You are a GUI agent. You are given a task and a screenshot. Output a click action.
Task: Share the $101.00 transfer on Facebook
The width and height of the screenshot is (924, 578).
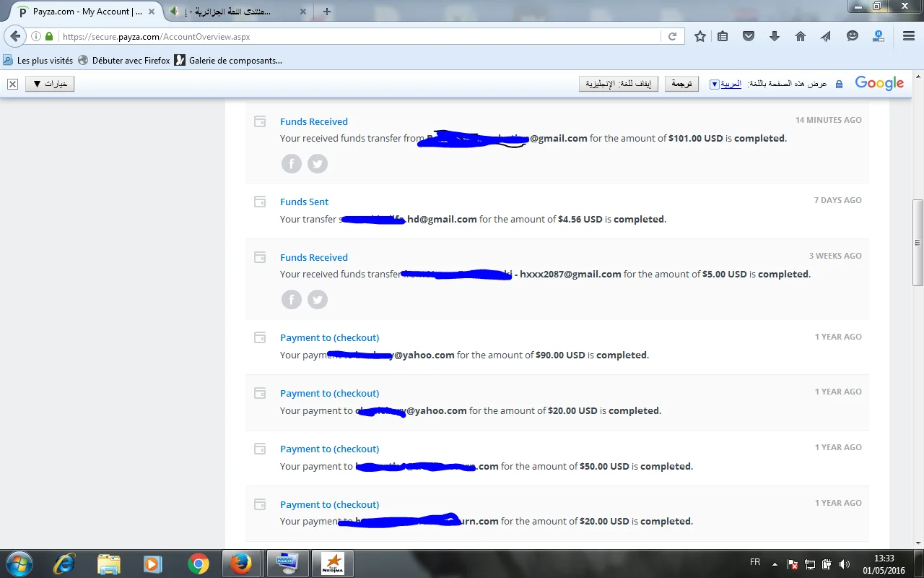pyautogui.click(x=292, y=164)
